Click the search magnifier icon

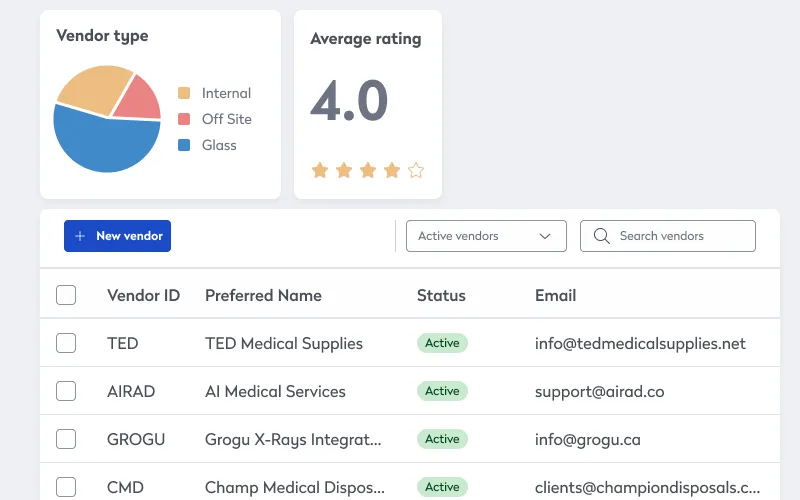click(x=602, y=236)
